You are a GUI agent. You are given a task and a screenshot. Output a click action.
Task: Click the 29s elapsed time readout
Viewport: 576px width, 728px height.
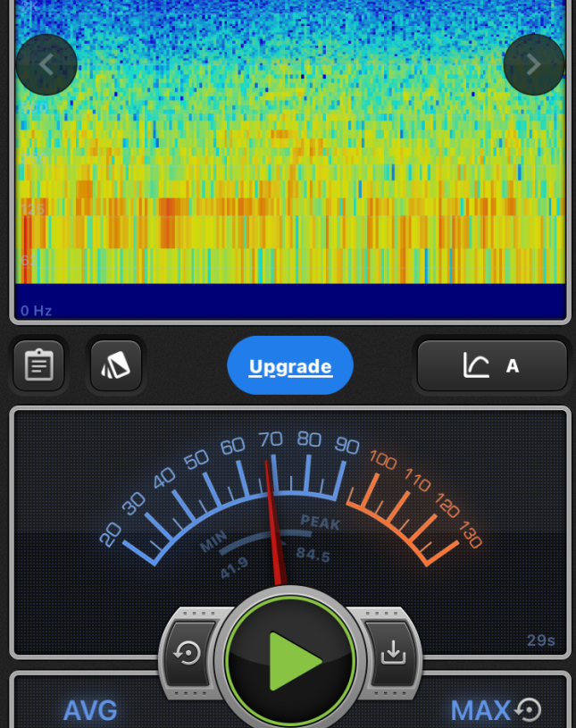[540, 640]
